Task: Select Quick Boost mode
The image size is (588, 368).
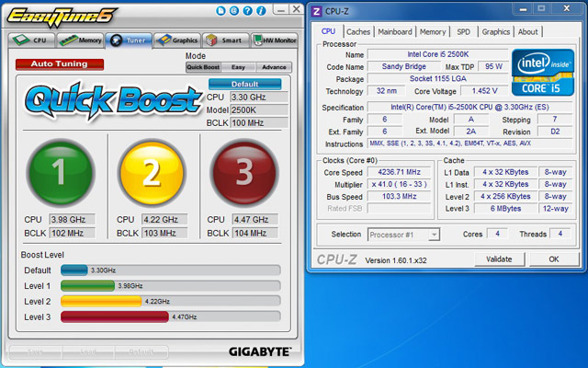Action: [x=203, y=67]
